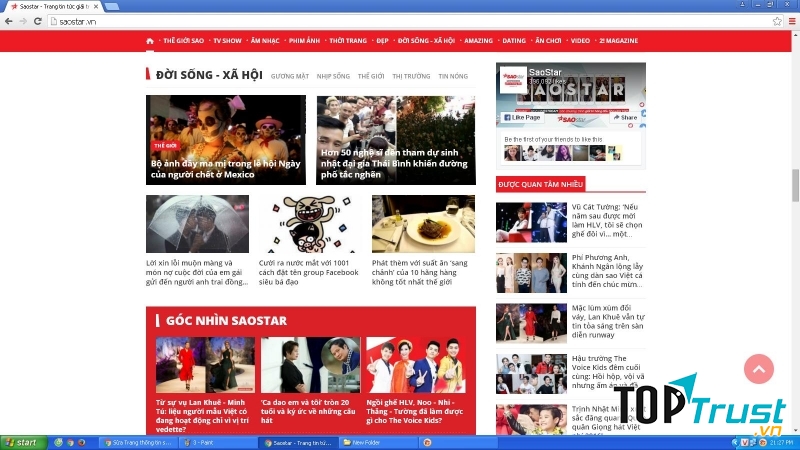The height and width of the screenshot is (450, 800).
Task: Click the third quick launch icon
Action: (x=82, y=442)
